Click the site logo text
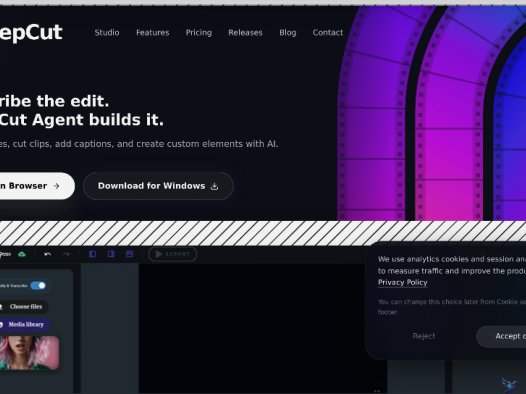Screen dimensions: 526x394 [31, 33]
